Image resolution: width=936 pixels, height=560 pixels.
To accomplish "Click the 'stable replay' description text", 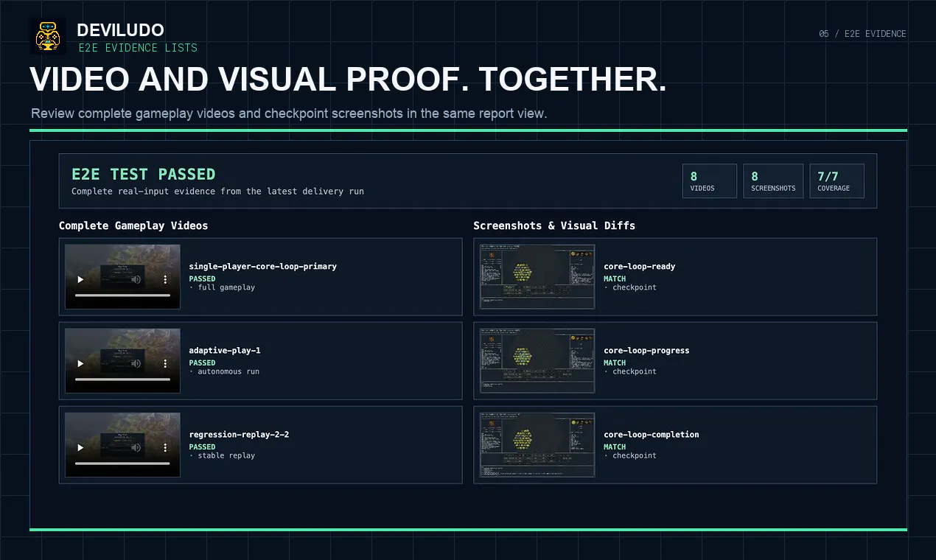I will pyautogui.click(x=226, y=455).
